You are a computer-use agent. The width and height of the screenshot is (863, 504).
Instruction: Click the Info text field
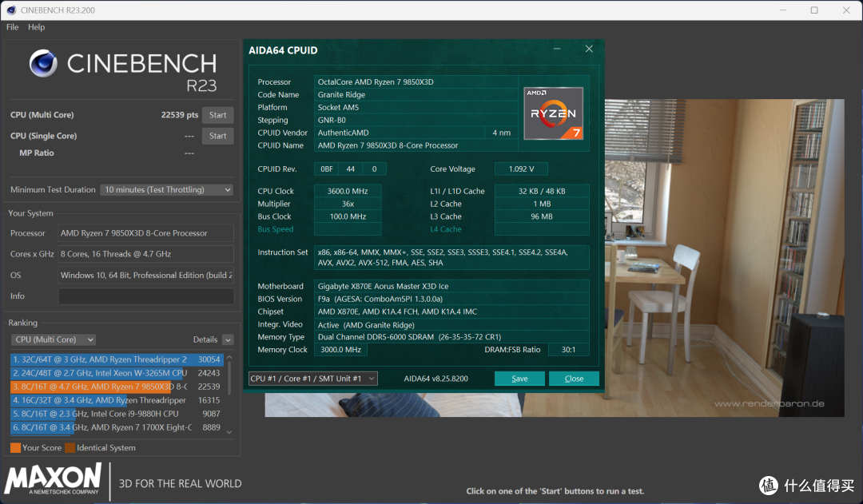click(146, 296)
